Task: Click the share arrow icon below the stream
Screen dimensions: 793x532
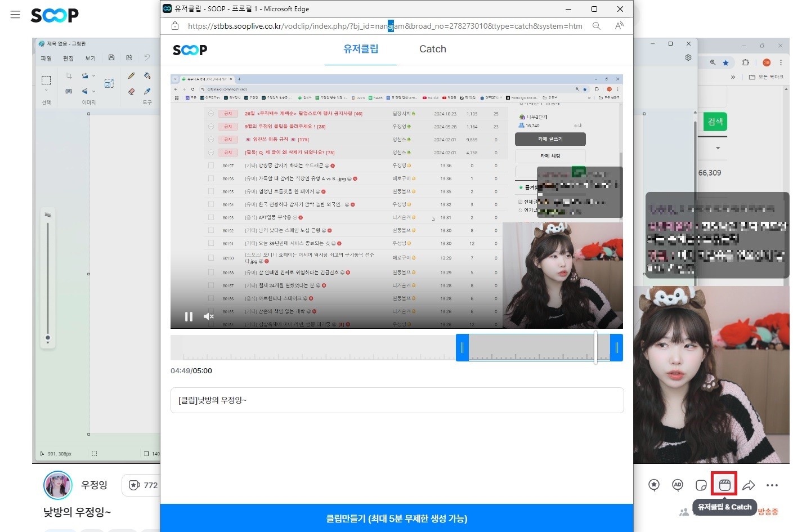Action: [749, 485]
